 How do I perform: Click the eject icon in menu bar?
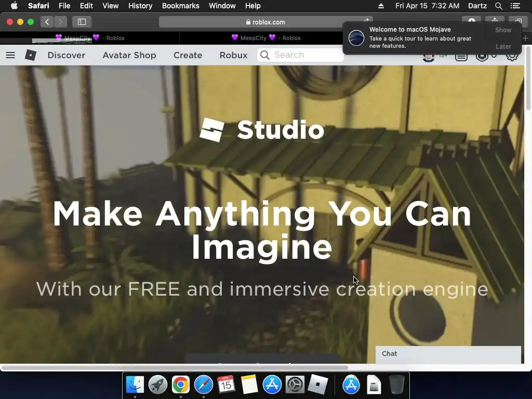[381, 6]
